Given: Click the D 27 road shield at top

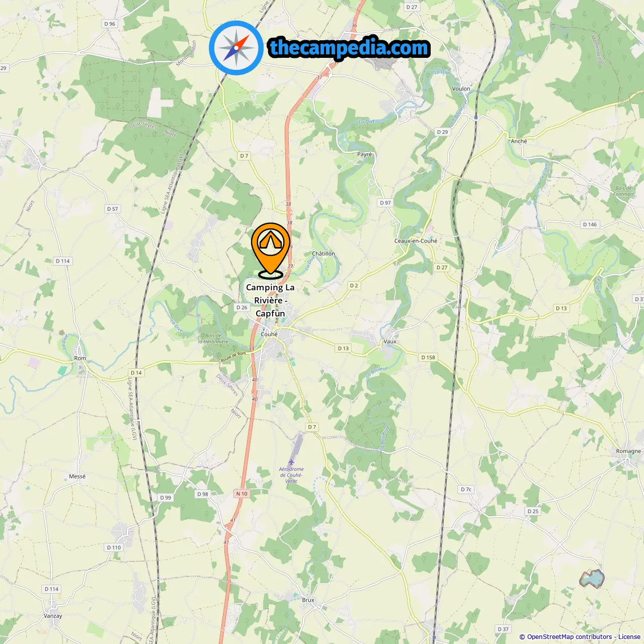Looking at the screenshot, I should pyautogui.click(x=412, y=7).
